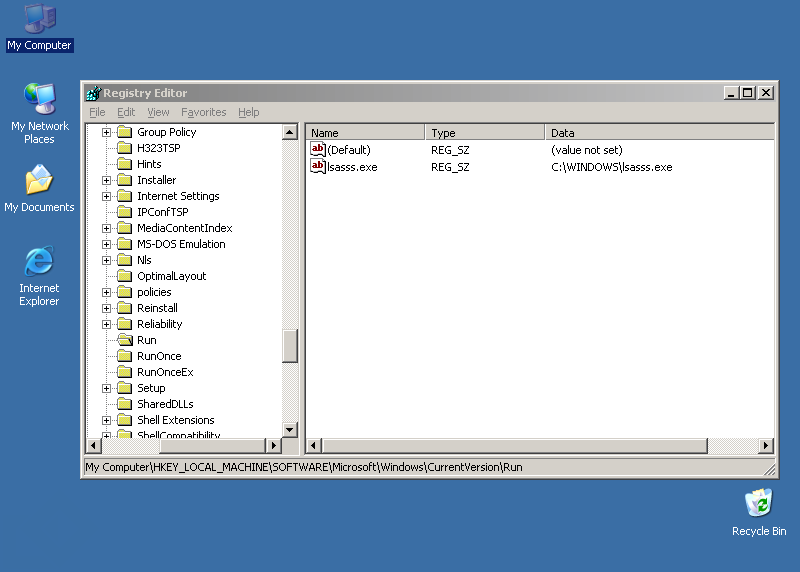The height and width of the screenshot is (572, 800).
Task: Select the Internet Explorer desktop icon
Action: 39,276
